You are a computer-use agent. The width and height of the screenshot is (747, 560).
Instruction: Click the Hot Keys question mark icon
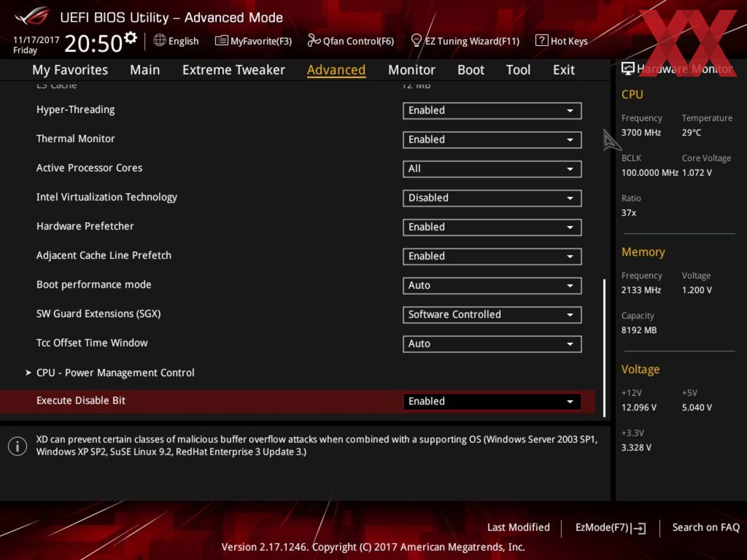(x=542, y=40)
